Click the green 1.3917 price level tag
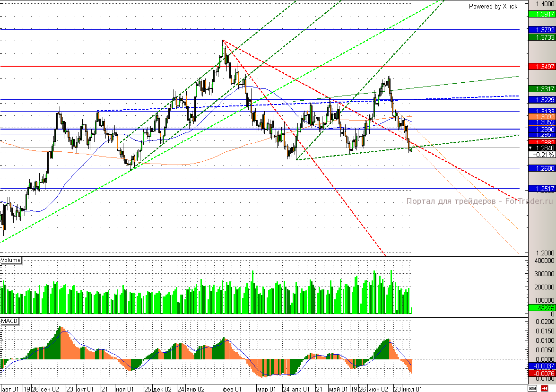Viewport: 556px width, 392px height. (543, 14)
